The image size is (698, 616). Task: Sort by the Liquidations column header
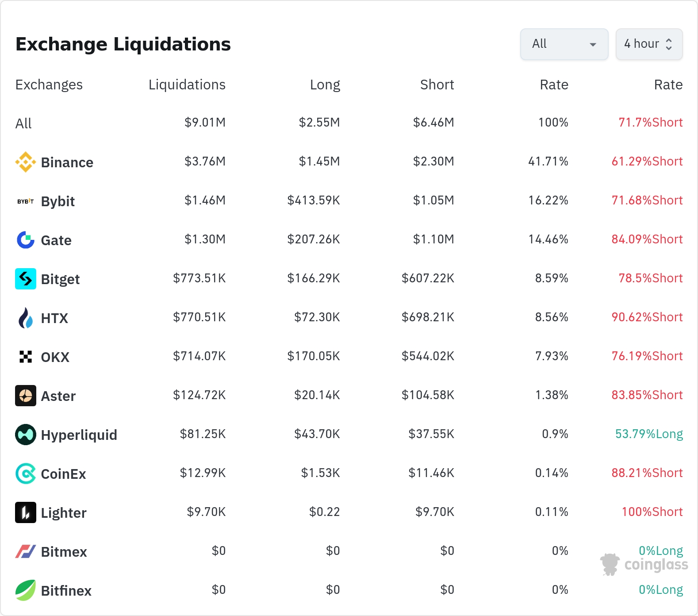(187, 85)
